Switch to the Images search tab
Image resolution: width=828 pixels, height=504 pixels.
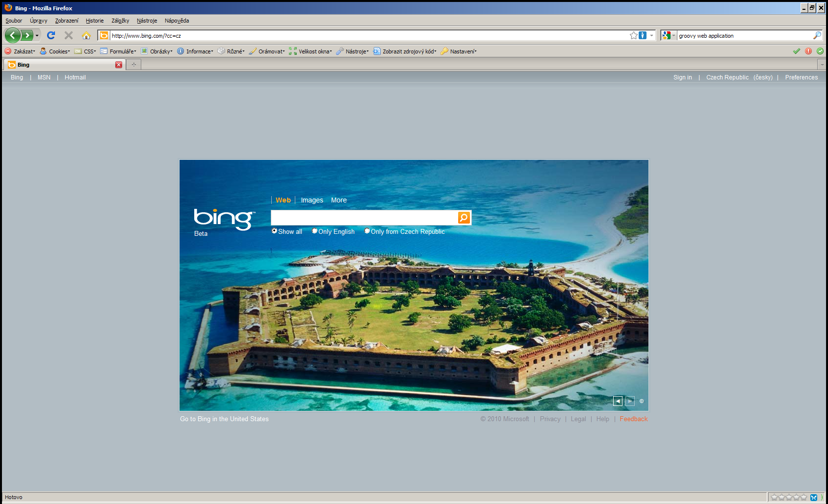click(312, 200)
